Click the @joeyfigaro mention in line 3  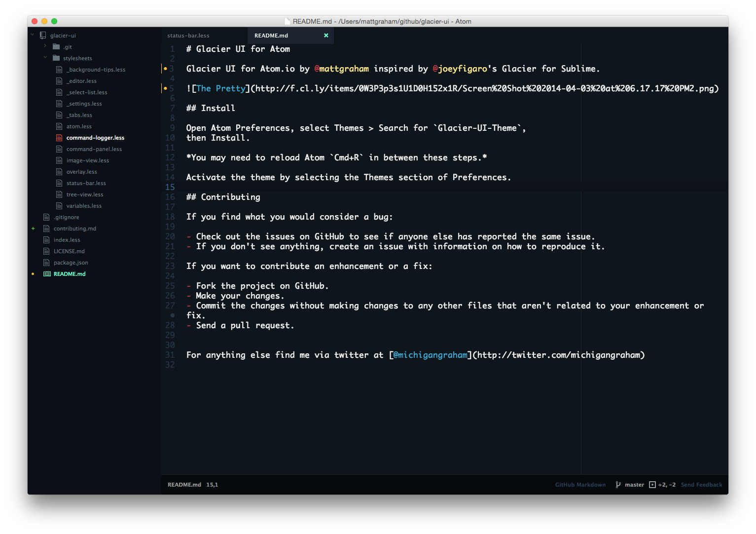pos(460,69)
